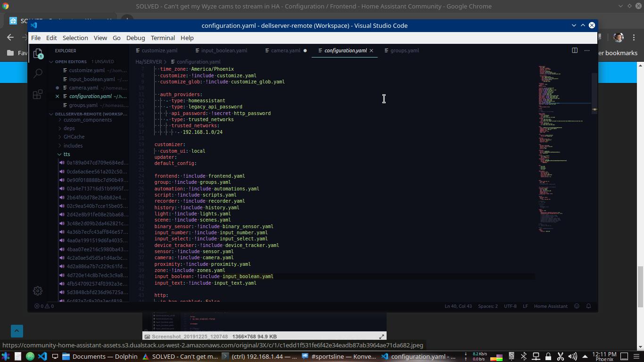Viewport: 644px width, 362px height.
Task: Switch to the camera.yaml tab
Action: pos(285,50)
